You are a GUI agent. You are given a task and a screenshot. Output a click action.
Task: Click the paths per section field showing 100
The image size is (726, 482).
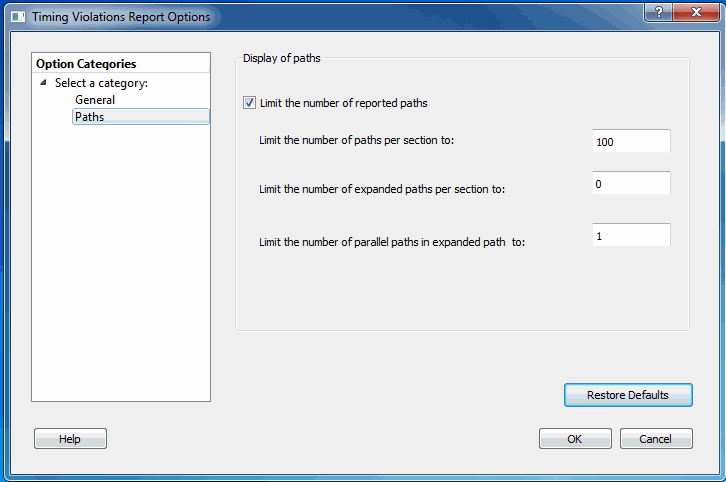[x=630, y=142]
